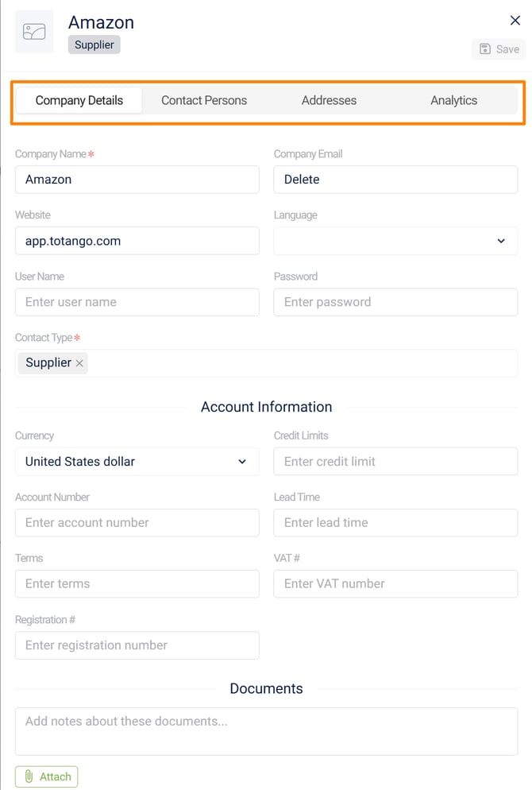Click the Credit Limits field
The width and height of the screenshot is (532, 790).
[x=395, y=462]
